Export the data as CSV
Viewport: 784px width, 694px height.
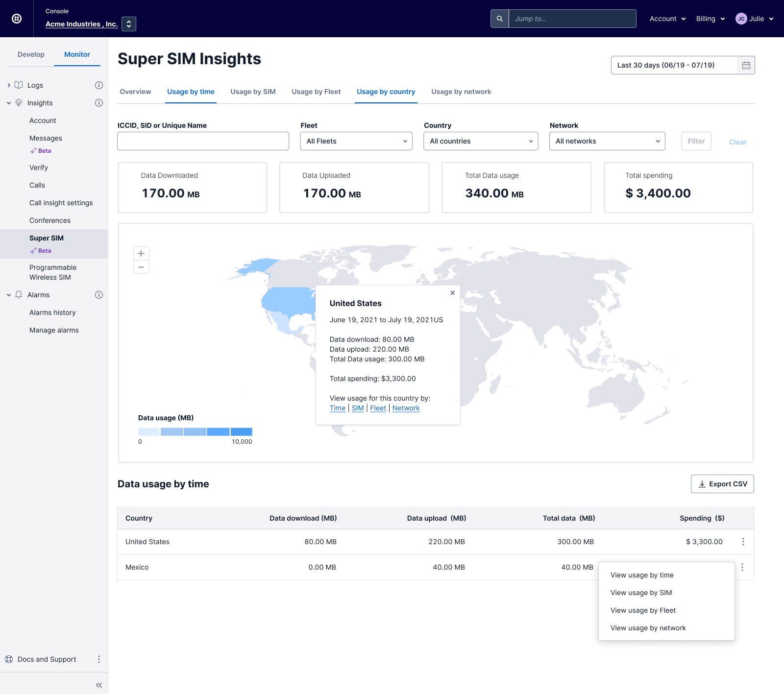click(722, 484)
